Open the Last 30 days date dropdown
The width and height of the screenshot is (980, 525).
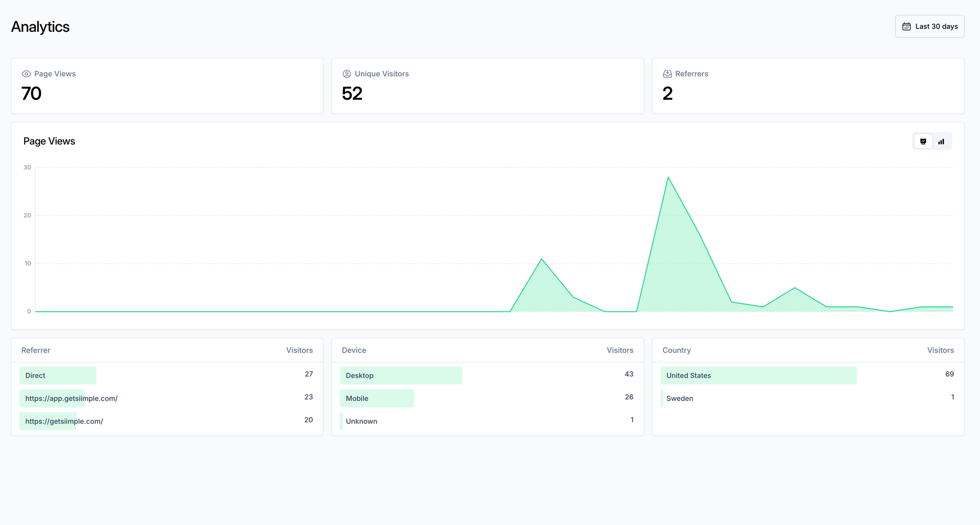[x=930, y=26]
